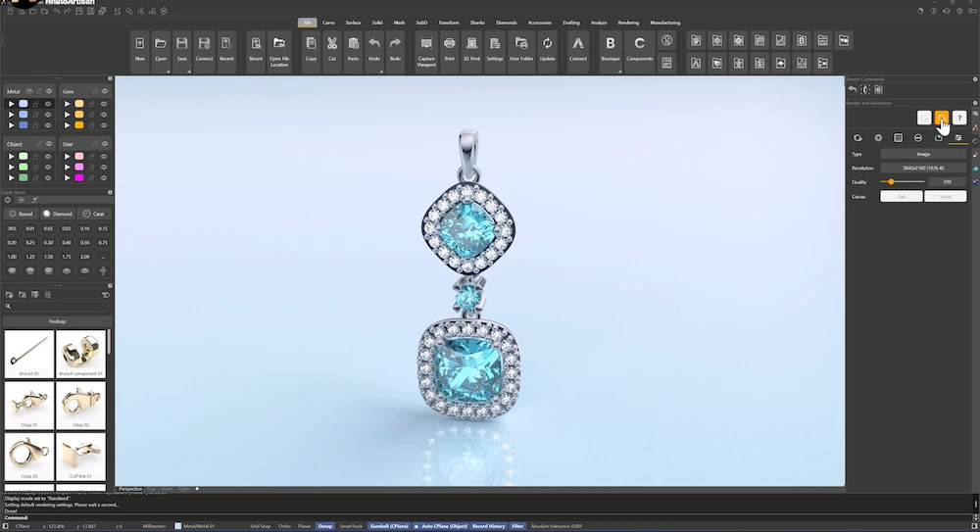Click the Revert file icon
Screen dimensions: 980x532
[x=256, y=50]
